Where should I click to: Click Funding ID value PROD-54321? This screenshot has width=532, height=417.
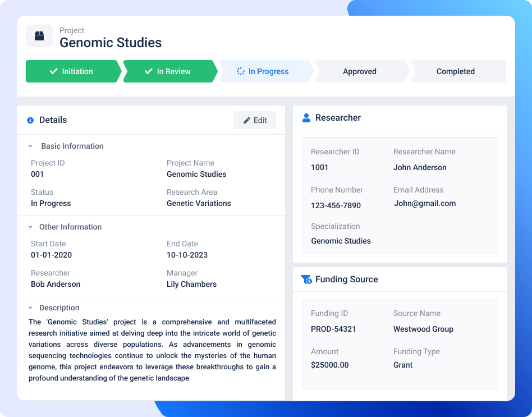[333, 329]
